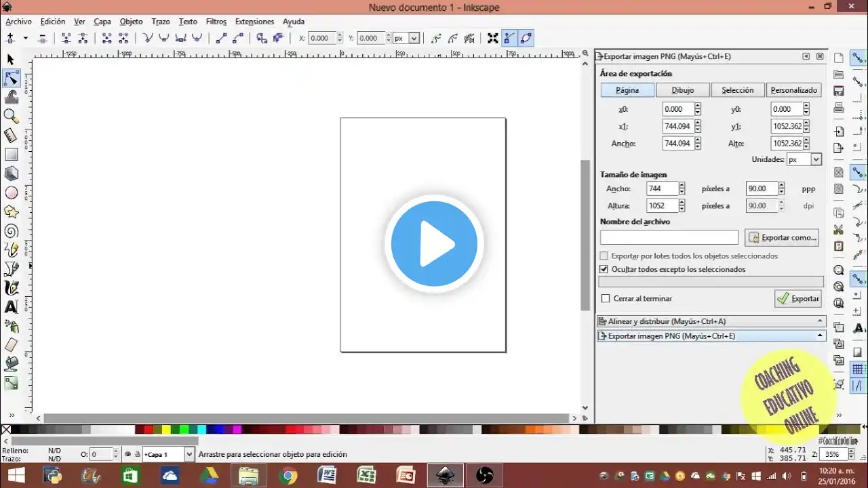868x488 pixels.
Task: Select the Zoom magnifier tool
Action: [11, 117]
